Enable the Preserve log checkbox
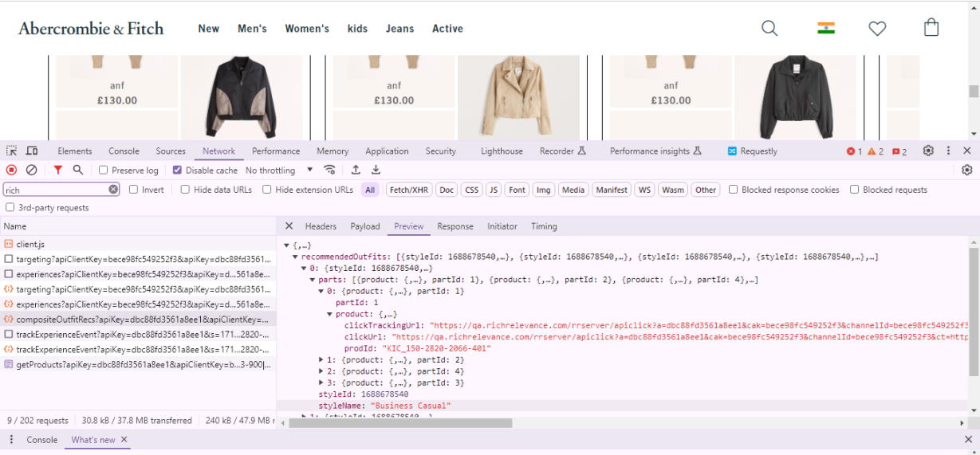Image resolution: width=980 pixels, height=455 pixels. click(x=103, y=170)
